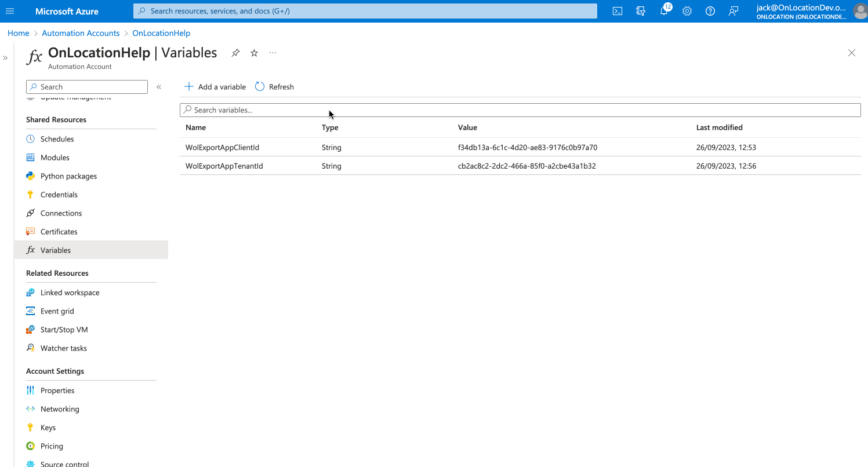Click the Event grid icon
Image resolution: width=868 pixels, height=467 pixels.
tap(31, 311)
